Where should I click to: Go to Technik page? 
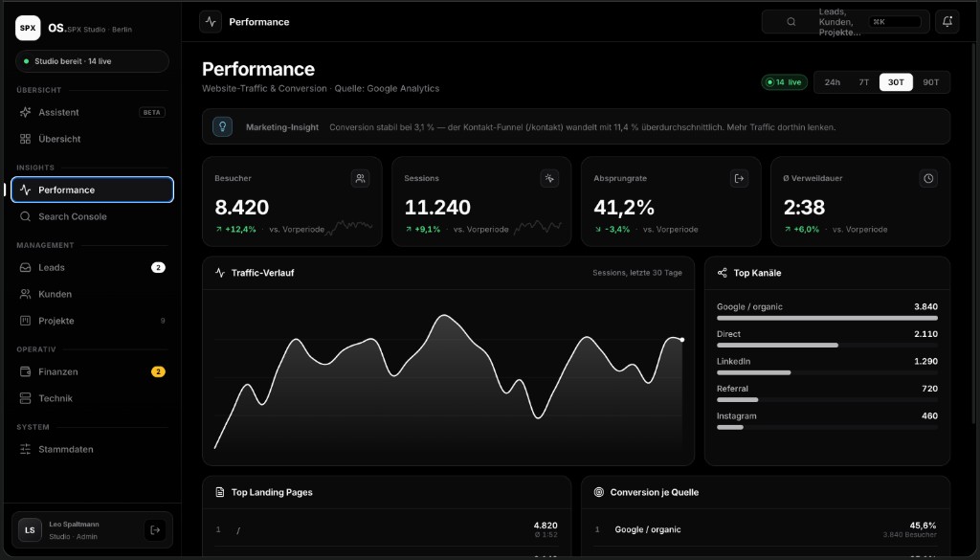point(93,398)
